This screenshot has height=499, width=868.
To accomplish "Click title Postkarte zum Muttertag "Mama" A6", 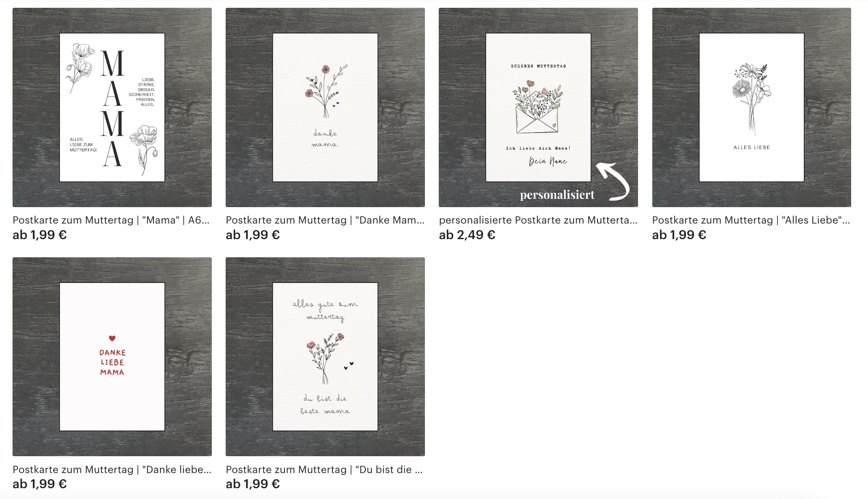I will click(x=111, y=220).
